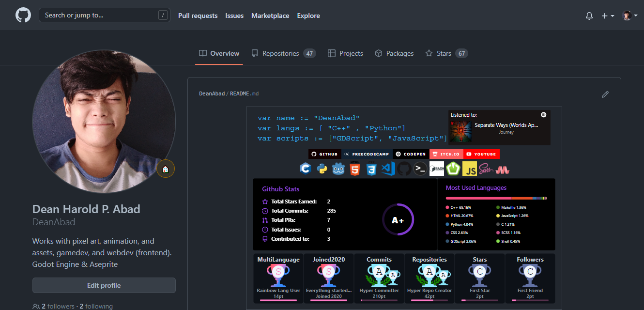Click the JS JavaScript icon
Viewport: 644px width, 310px height.
point(470,169)
